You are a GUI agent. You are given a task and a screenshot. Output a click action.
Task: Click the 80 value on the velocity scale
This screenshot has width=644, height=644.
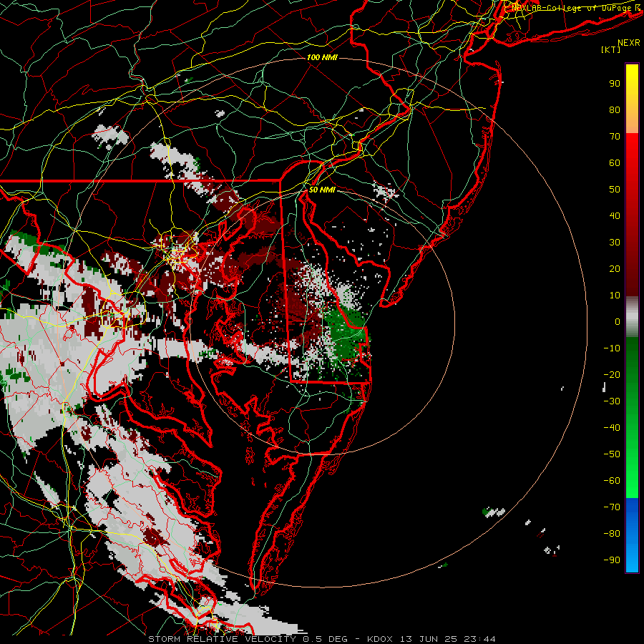pyautogui.click(x=615, y=110)
